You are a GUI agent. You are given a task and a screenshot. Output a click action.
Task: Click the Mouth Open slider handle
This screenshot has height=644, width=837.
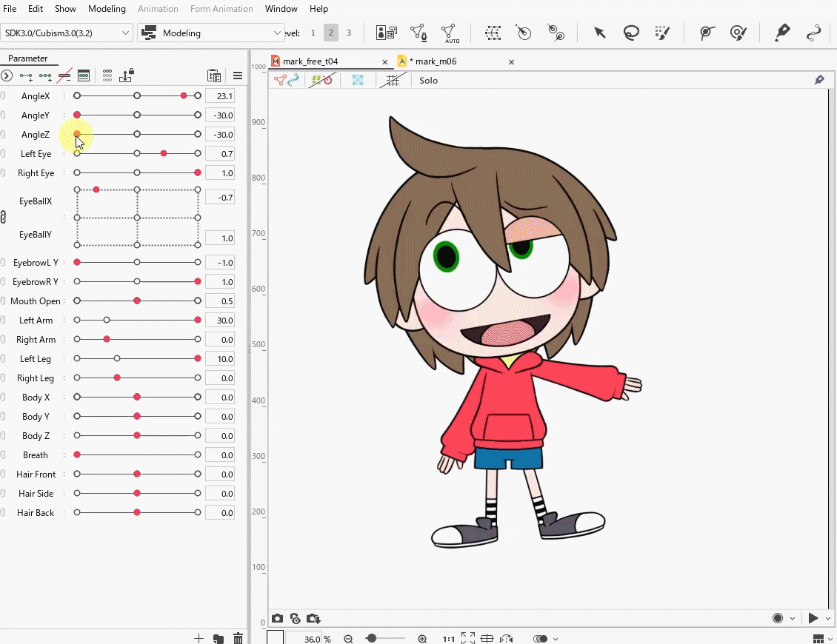(137, 301)
